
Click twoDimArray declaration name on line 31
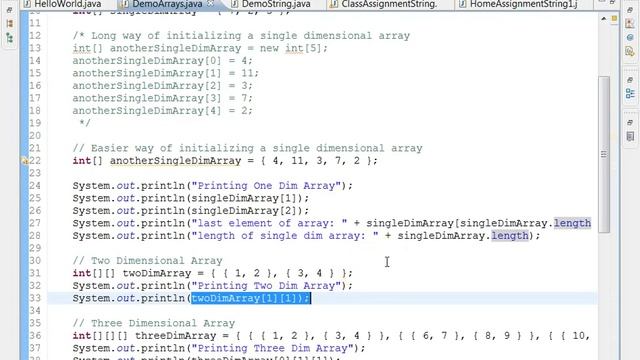coord(157,273)
